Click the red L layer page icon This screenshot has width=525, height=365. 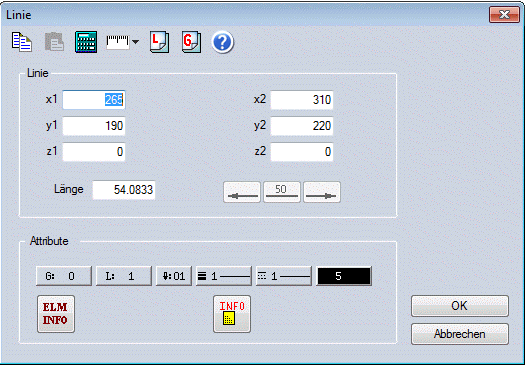pos(159,42)
